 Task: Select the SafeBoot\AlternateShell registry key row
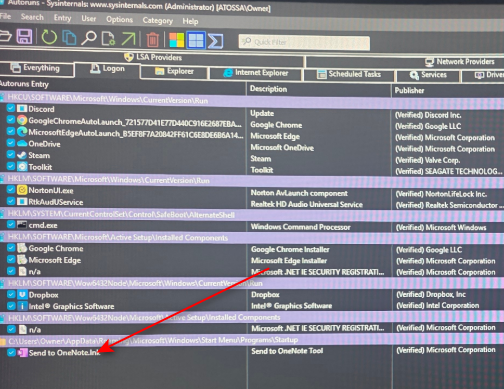pos(252,215)
